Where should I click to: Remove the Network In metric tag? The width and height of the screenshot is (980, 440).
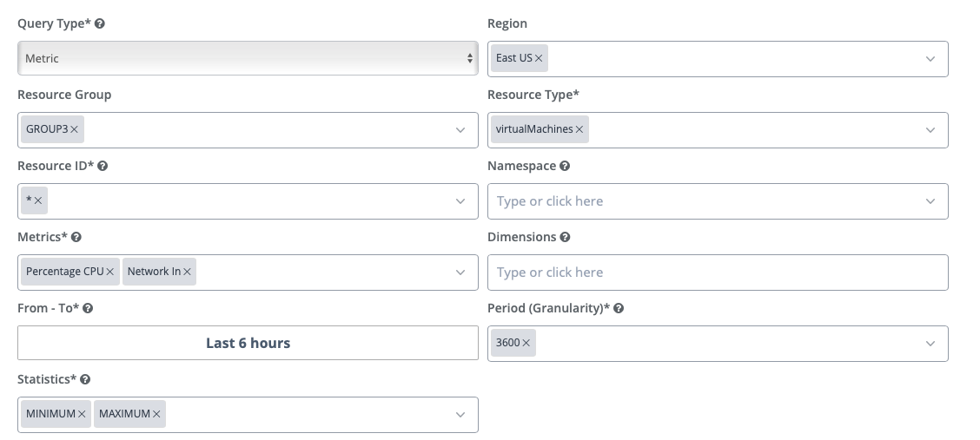pyautogui.click(x=187, y=272)
